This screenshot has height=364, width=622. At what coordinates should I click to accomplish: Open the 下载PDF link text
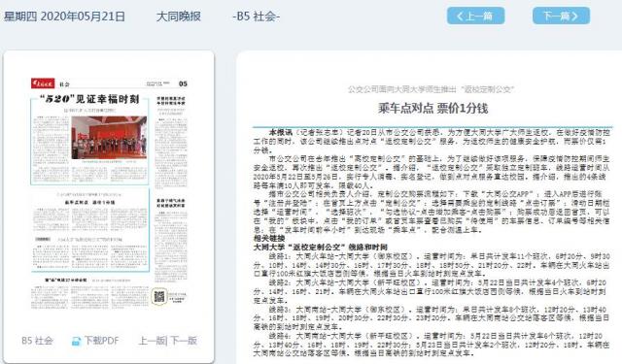click(x=101, y=341)
